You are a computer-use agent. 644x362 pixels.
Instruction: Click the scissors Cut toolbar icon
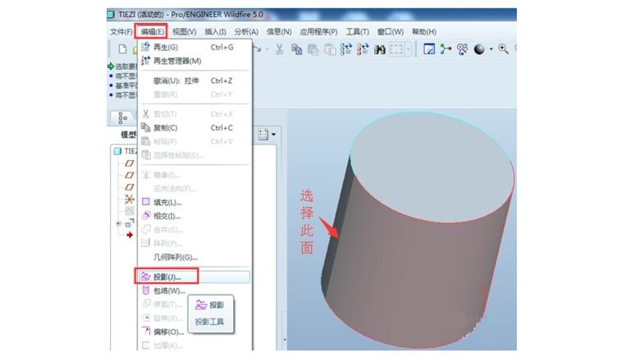[279, 49]
